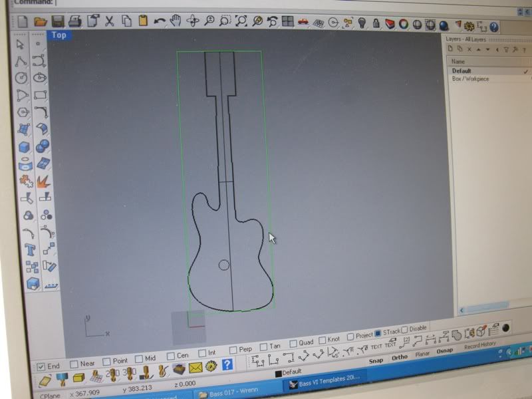Select the Rectangle tool in the sidebar
Screen dimensions: 532x399
tap(40, 94)
